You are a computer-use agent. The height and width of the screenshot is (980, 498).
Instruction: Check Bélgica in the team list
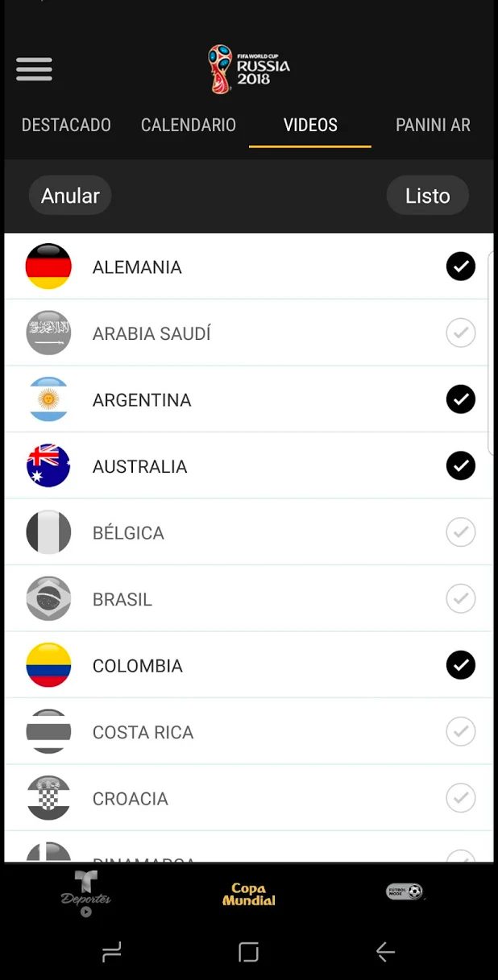pos(460,532)
